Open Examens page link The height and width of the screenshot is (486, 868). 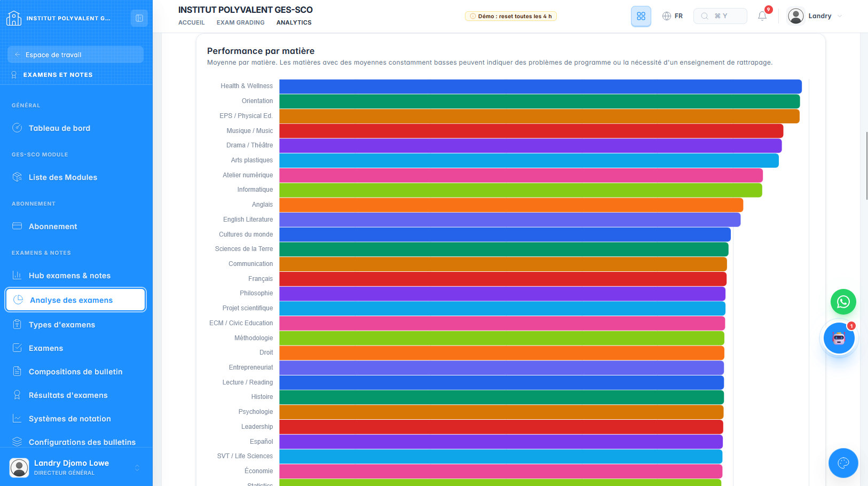[x=75, y=348]
